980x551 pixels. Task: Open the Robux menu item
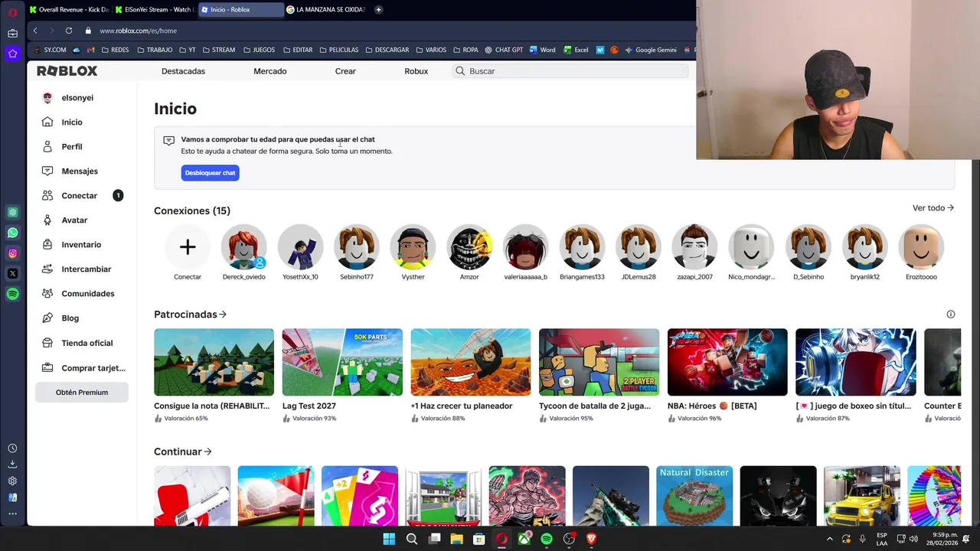(416, 71)
